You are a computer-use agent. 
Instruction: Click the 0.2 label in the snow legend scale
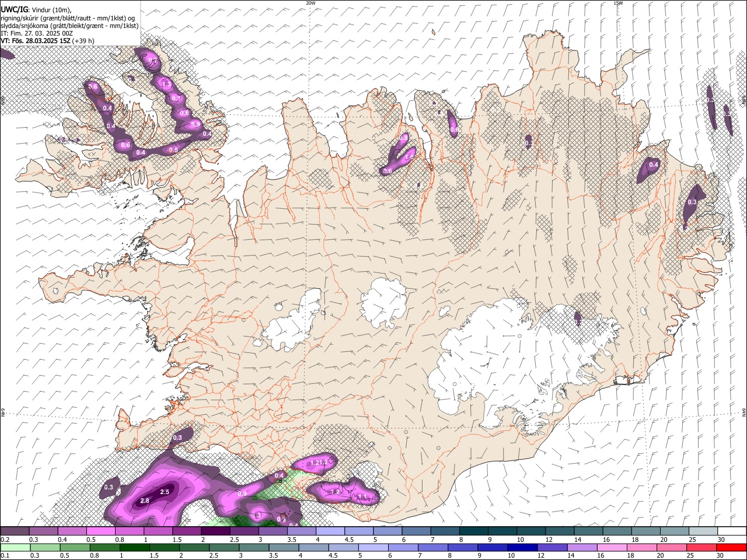(x=5, y=540)
